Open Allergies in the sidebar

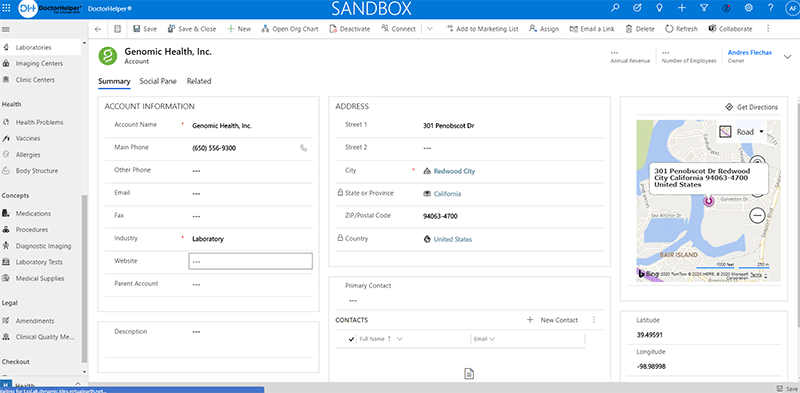coord(40,155)
